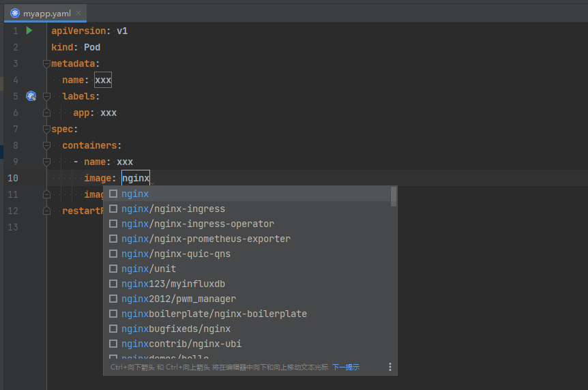Select the nginx/nginx-prometheus-exporter suggestion
This screenshot has height=390, width=588.
click(206, 239)
